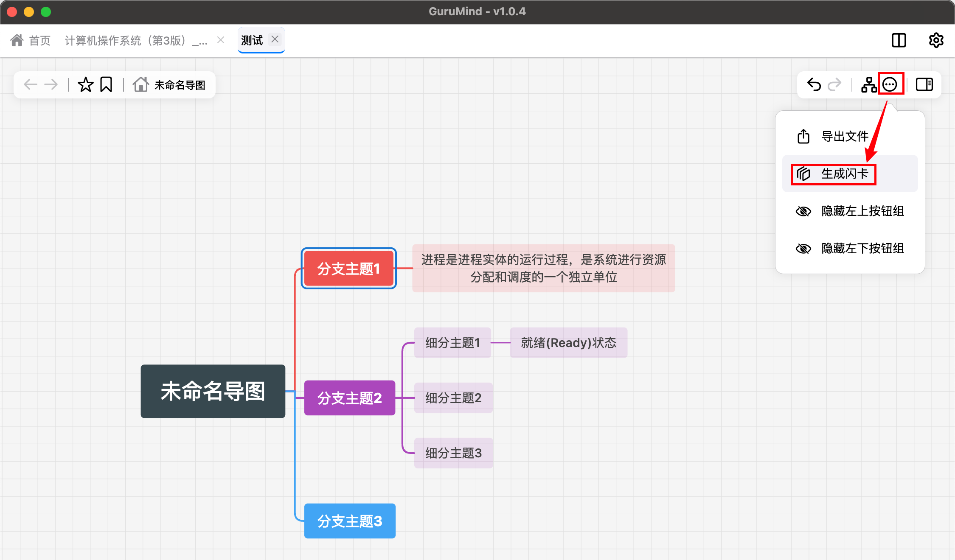Click the navigate back arrow
This screenshot has width=955, height=560.
click(30, 85)
